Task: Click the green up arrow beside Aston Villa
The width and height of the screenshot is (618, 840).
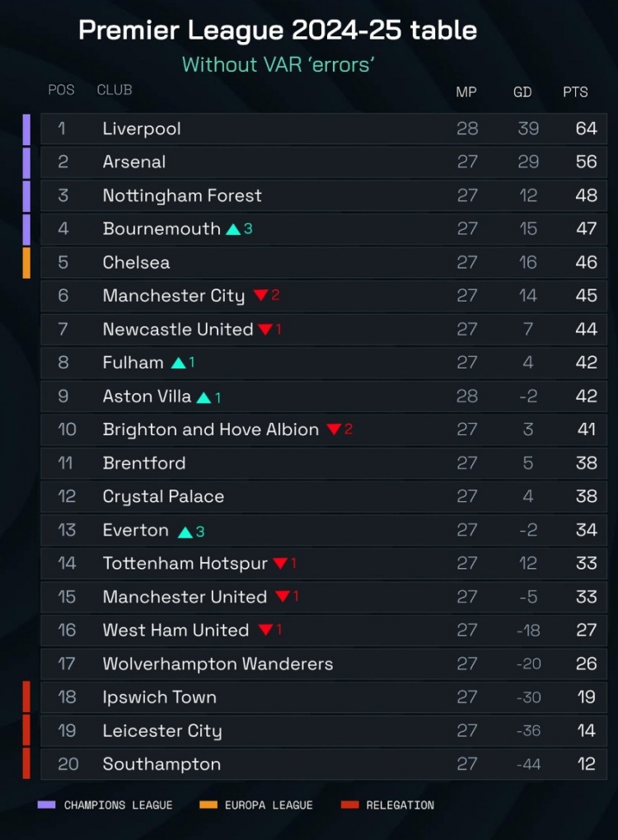Action: point(204,397)
